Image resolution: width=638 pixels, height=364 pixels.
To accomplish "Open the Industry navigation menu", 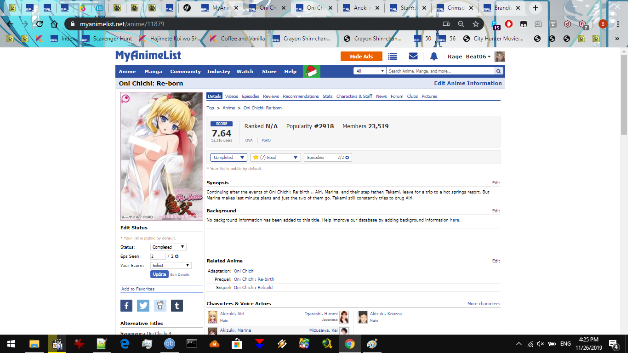I will click(218, 71).
